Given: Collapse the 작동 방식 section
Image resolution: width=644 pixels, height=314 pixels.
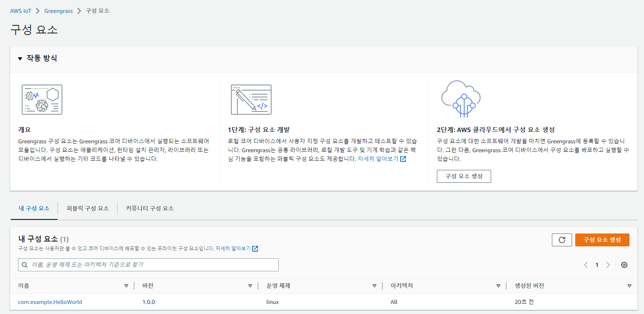Looking at the screenshot, I should (20, 58).
